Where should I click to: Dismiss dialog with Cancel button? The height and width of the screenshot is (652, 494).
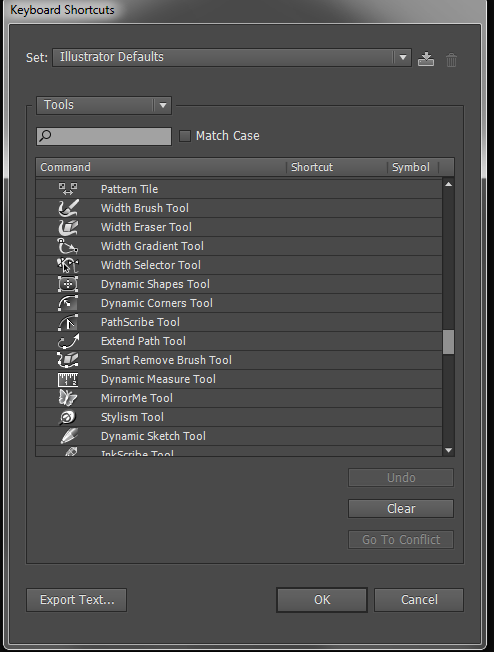click(x=419, y=600)
